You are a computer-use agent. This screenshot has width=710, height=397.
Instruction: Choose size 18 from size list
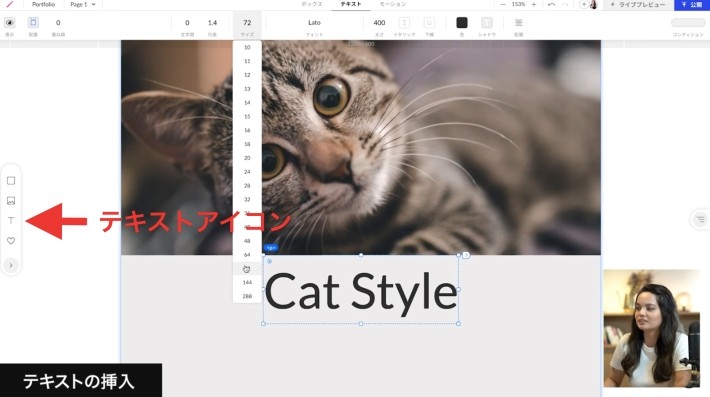pos(247,144)
